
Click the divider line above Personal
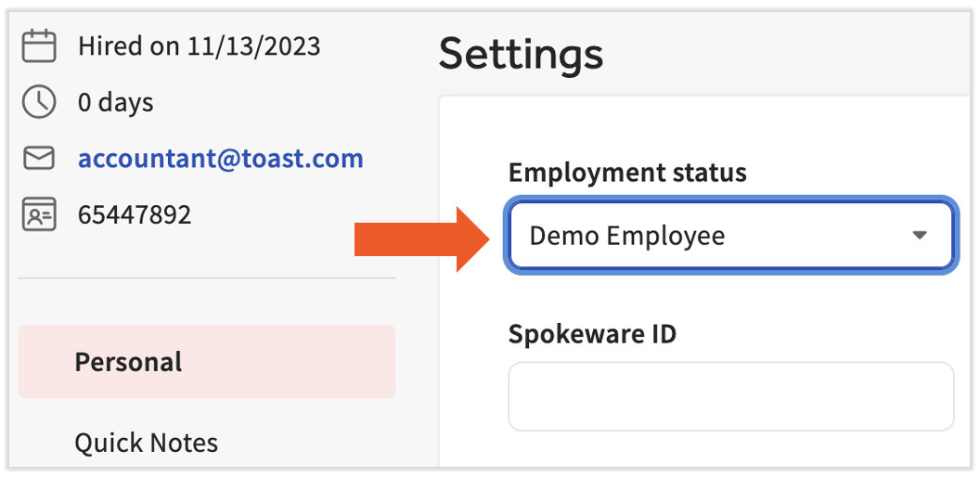(206, 277)
